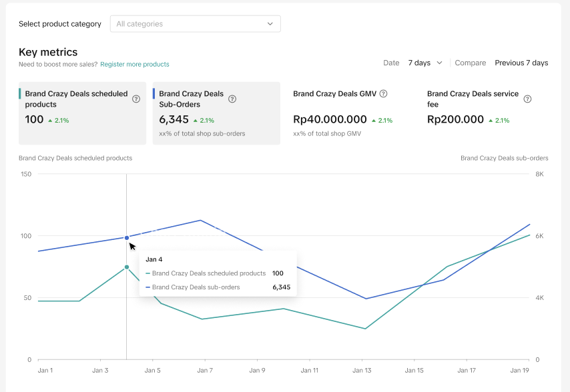
Task: Click the green up-trend arrow beside Rp40.000.000
Action: [x=374, y=121]
